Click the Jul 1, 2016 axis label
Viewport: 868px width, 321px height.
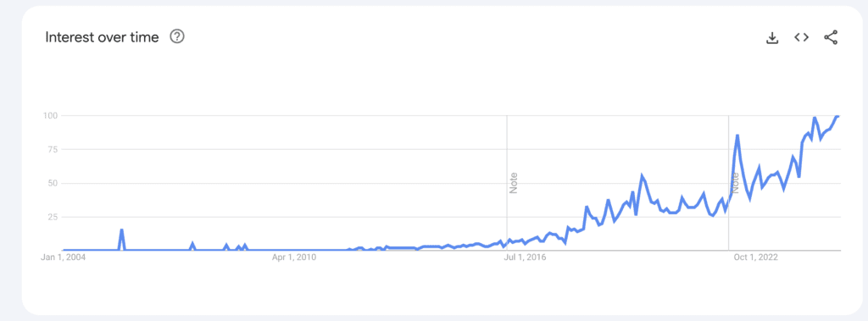point(524,257)
